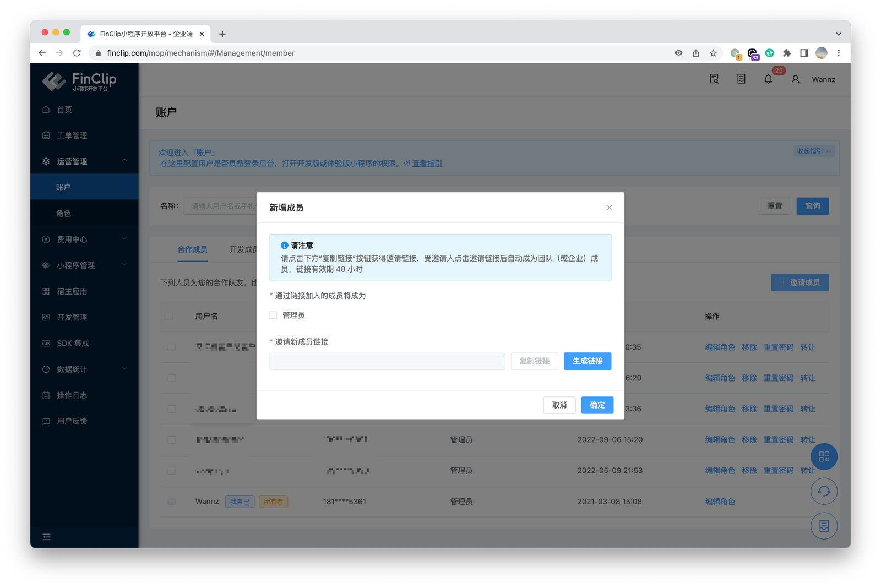Open the notification bell with 25 badge
The height and width of the screenshot is (588, 881).
tap(768, 79)
